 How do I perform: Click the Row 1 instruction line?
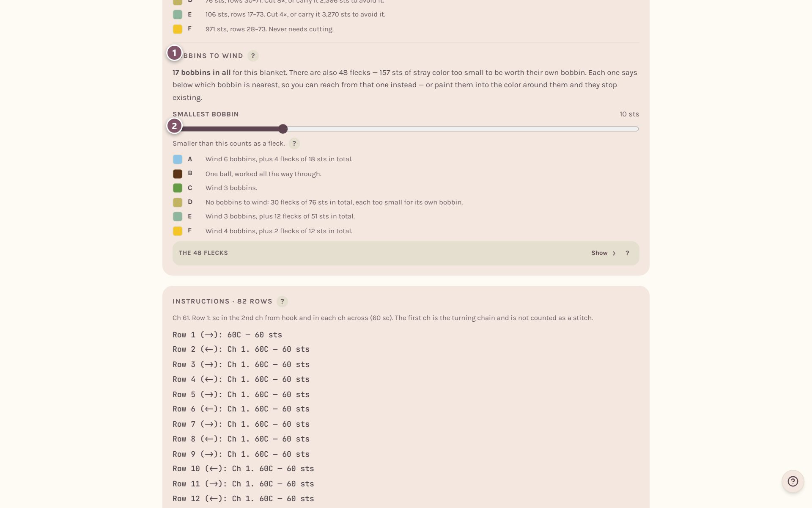click(227, 335)
